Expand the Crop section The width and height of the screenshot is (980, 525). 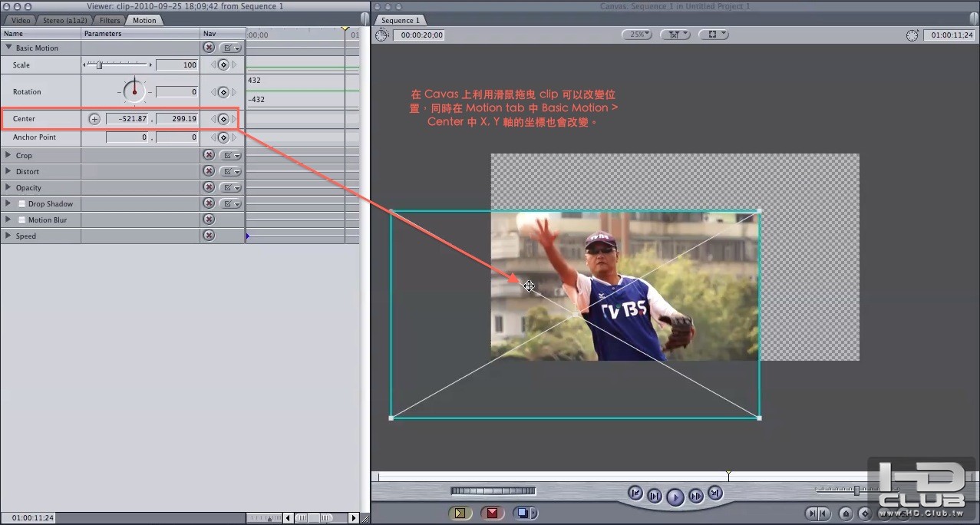click(x=8, y=155)
